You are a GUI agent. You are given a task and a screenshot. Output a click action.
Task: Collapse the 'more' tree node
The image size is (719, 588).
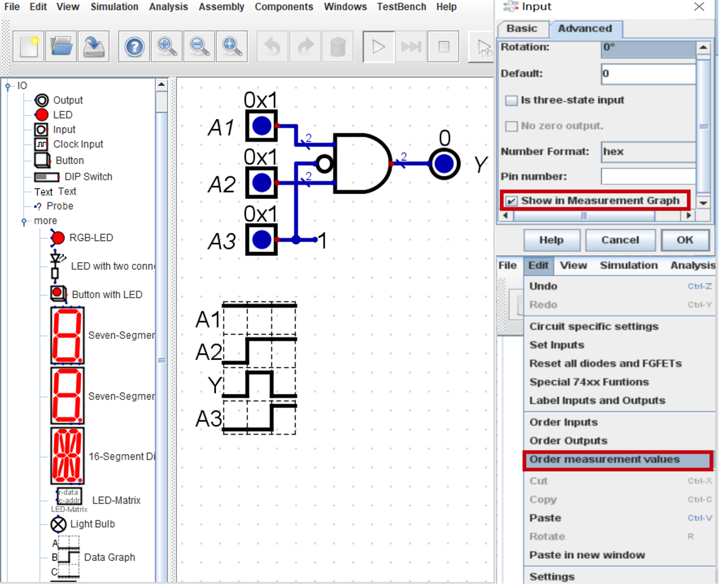click(24, 221)
